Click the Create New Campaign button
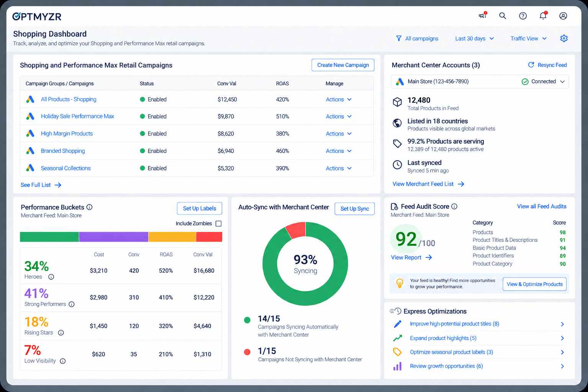The height and width of the screenshot is (392, 588). point(343,65)
